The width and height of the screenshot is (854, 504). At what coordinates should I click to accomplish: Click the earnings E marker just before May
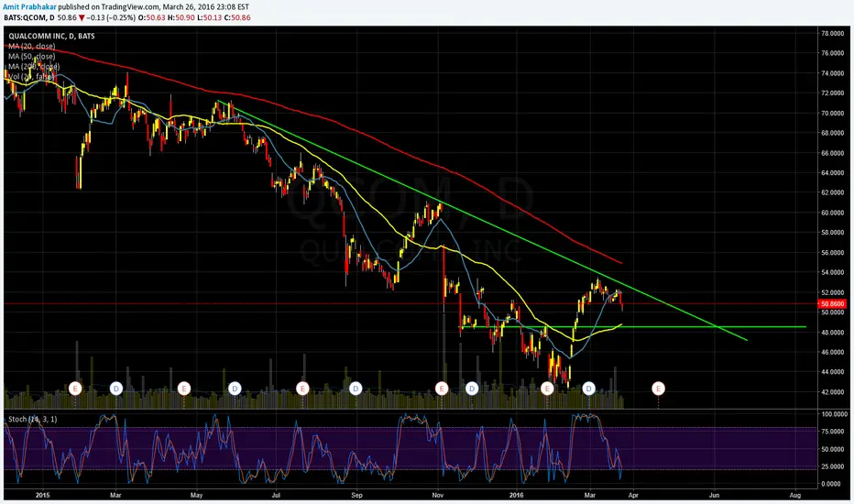[x=184, y=389]
